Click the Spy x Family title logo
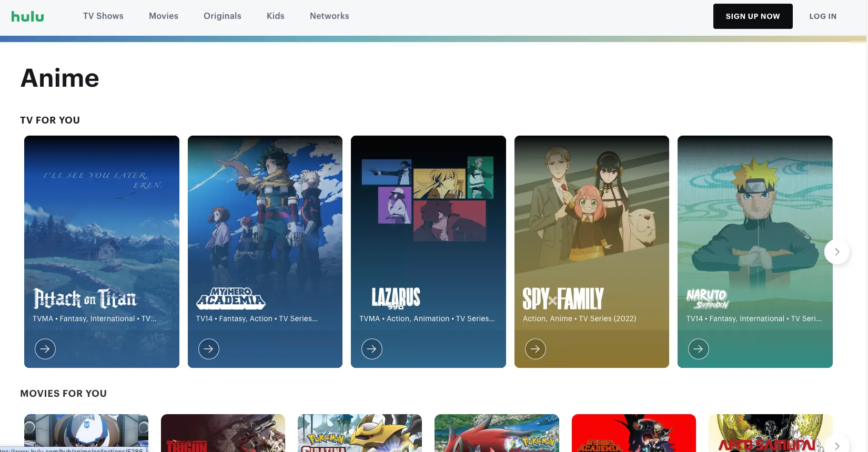This screenshot has height=452, width=868. coord(563,298)
